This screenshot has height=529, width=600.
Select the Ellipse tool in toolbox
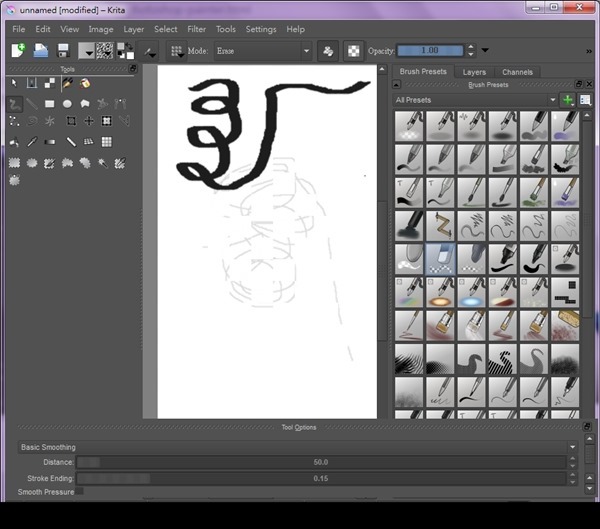click(x=67, y=103)
